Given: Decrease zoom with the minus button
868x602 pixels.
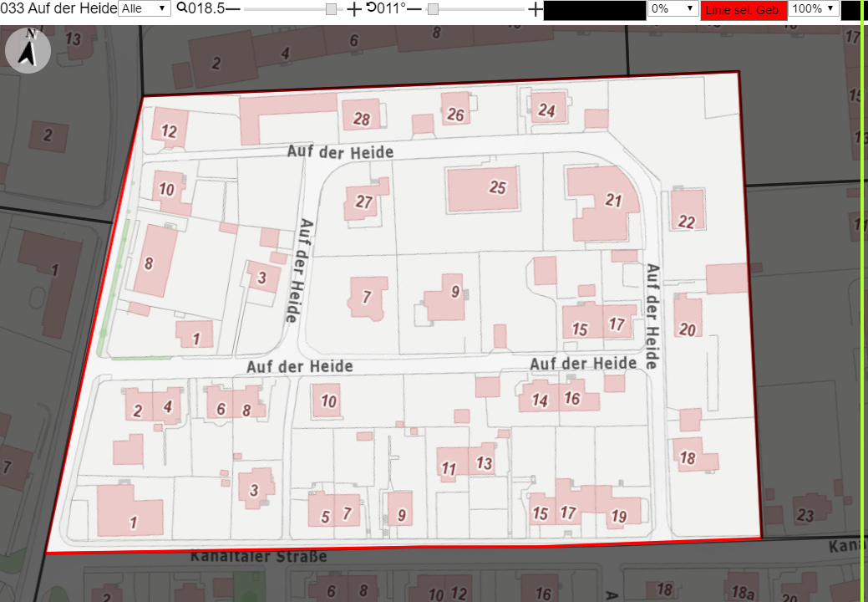Looking at the screenshot, I should [x=233, y=9].
